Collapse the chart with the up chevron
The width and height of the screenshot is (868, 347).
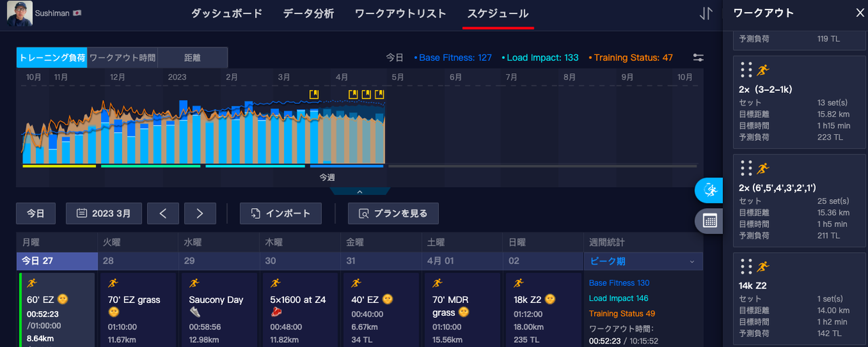point(360,192)
